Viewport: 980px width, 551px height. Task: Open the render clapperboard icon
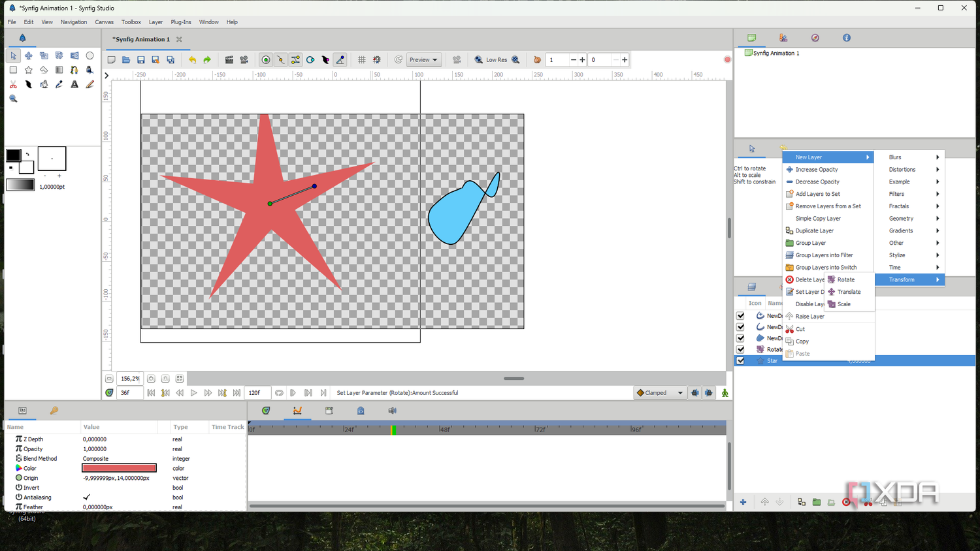229,59
